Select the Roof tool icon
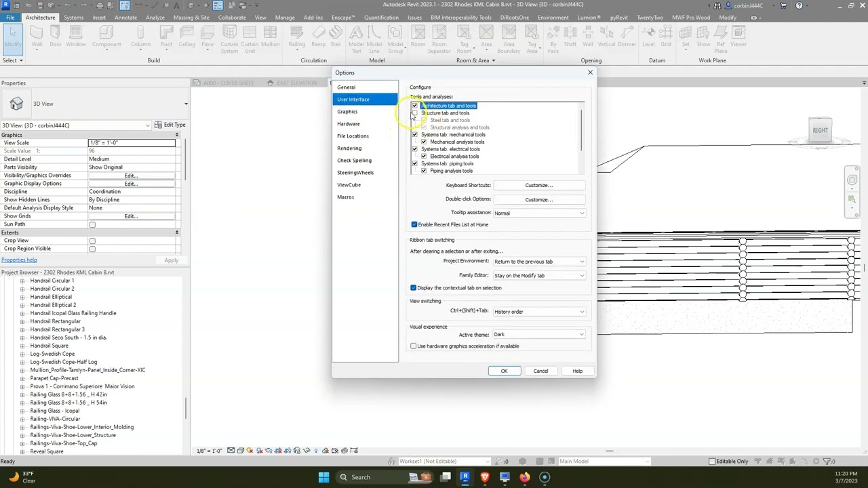This screenshot has height=488, width=868. 166,36
